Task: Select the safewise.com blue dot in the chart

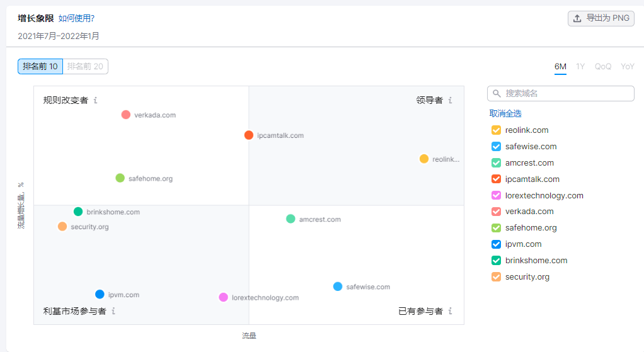Action: click(x=338, y=287)
